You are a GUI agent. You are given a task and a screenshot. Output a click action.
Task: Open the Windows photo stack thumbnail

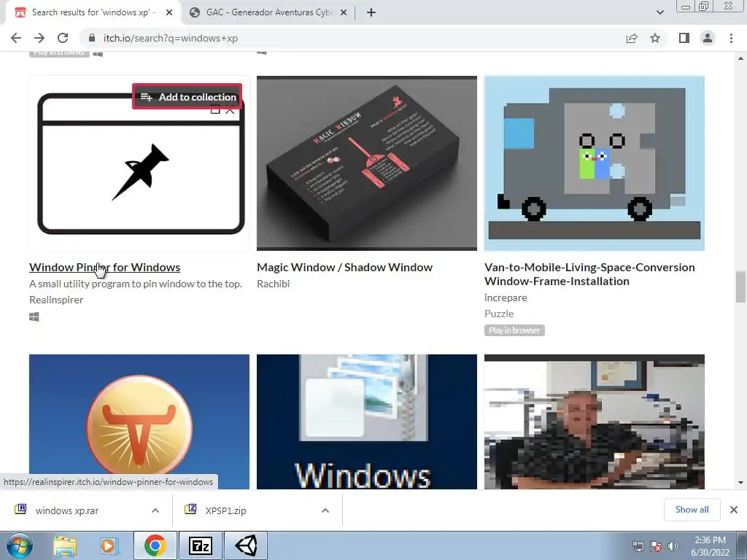click(367, 421)
